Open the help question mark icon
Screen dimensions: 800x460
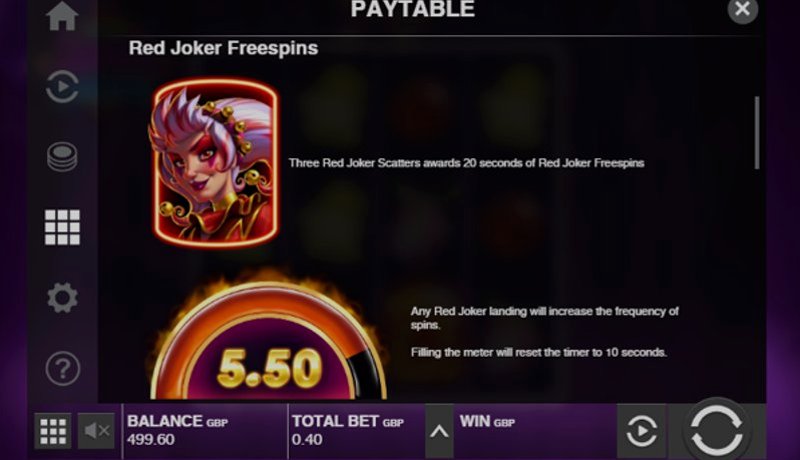tap(62, 368)
